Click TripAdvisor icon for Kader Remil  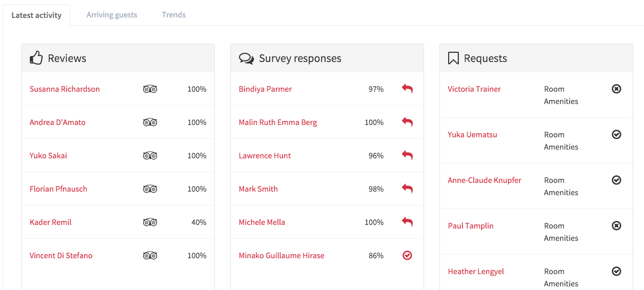click(x=150, y=222)
